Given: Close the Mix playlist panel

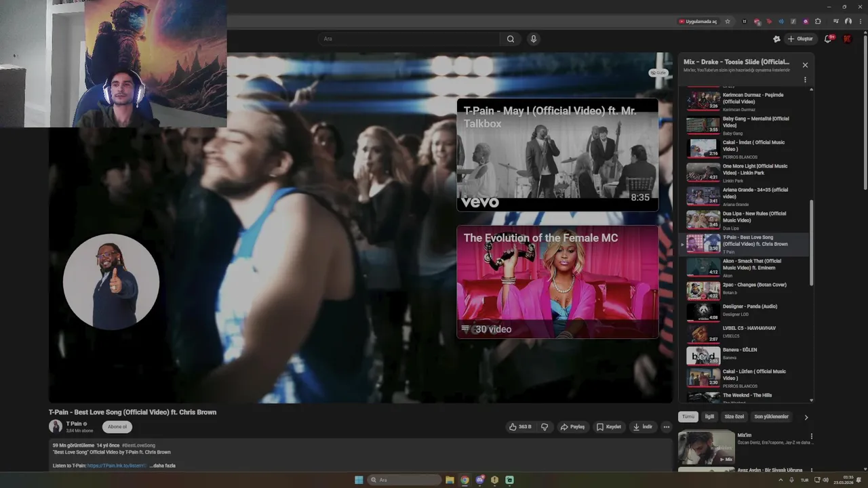Looking at the screenshot, I should pos(805,65).
